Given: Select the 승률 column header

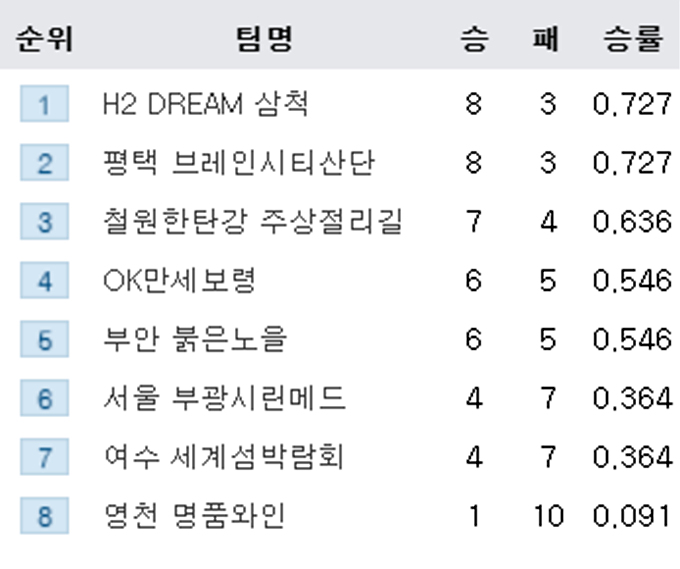Looking at the screenshot, I should pyautogui.click(x=633, y=39).
